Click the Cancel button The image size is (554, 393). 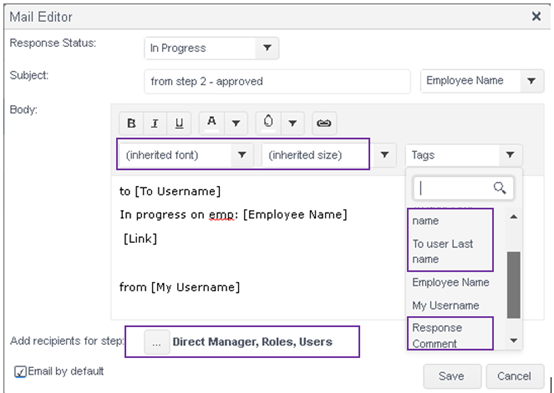tap(514, 376)
